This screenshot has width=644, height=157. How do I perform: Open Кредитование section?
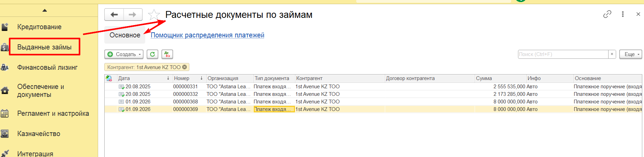point(39,27)
